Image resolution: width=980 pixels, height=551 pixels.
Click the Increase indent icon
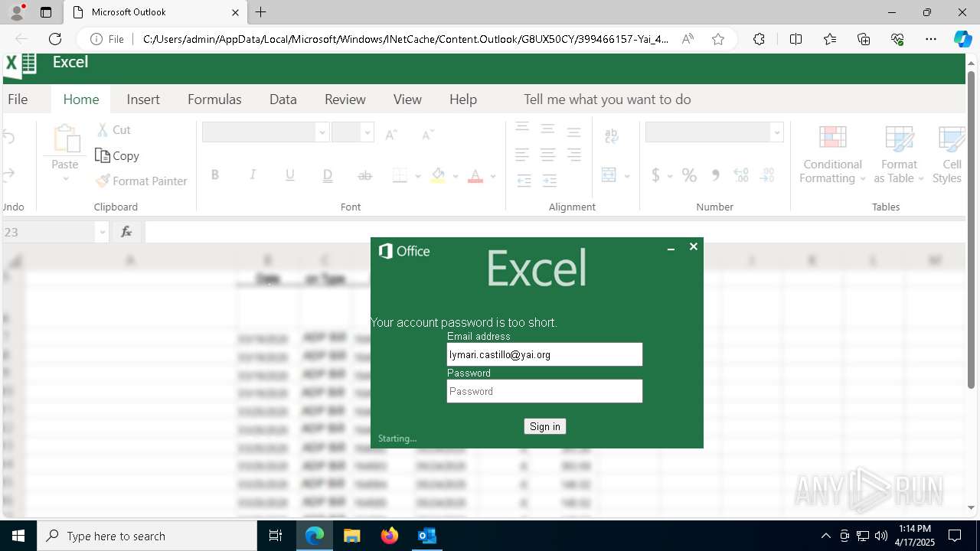tap(550, 181)
